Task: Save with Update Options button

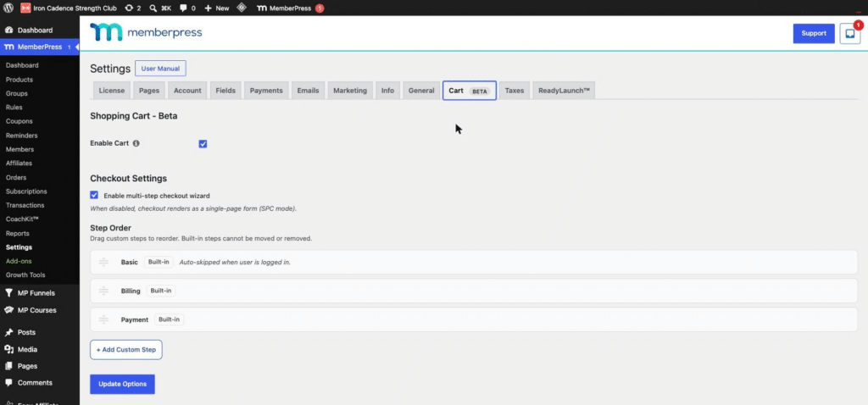Action: point(122,384)
